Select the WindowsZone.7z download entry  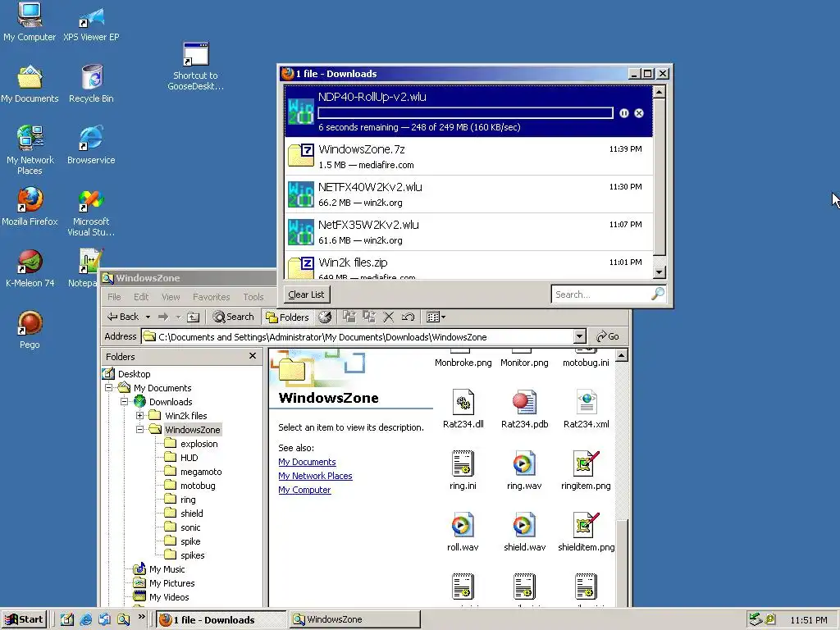point(468,157)
